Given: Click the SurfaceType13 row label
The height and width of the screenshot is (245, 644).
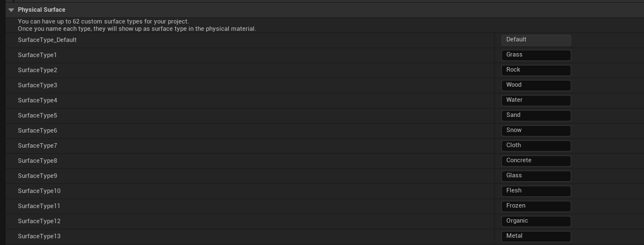Looking at the screenshot, I should 39,237.
